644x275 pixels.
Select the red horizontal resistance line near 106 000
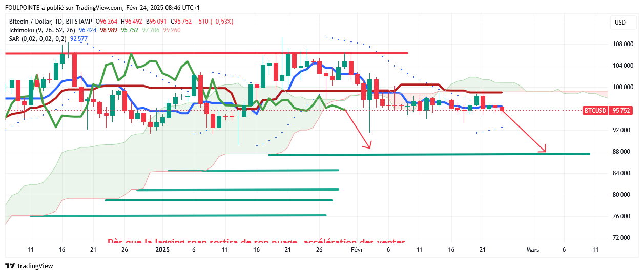click(x=206, y=53)
